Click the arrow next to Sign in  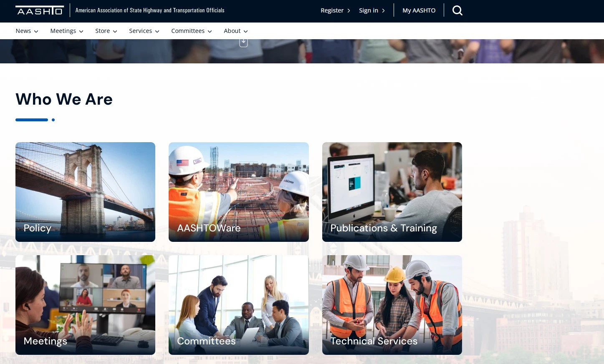click(x=383, y=10)
